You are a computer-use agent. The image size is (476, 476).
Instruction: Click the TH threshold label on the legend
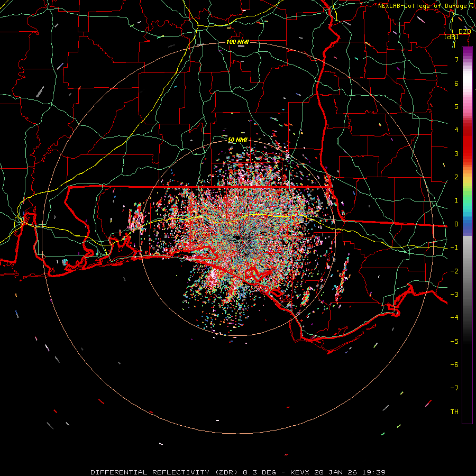point(454,412)
